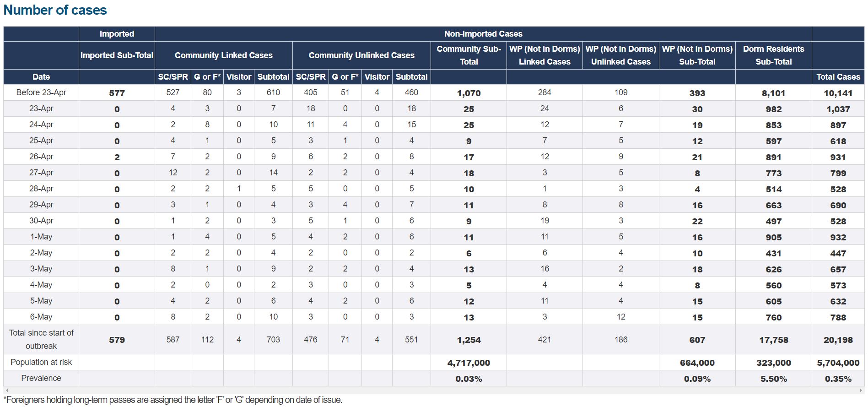The image size is (868, 407).
Task: Click the total cases value 20,198
Action: click(x=838, y=340)
